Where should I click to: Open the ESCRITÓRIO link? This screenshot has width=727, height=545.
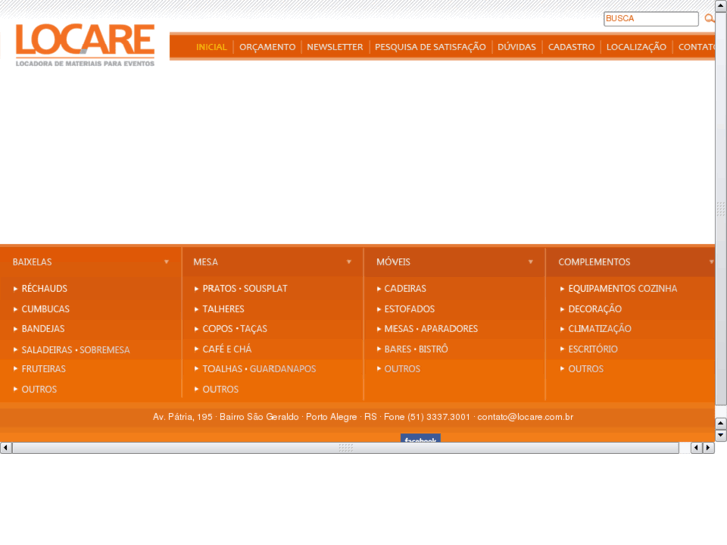[x=593, y=349]
